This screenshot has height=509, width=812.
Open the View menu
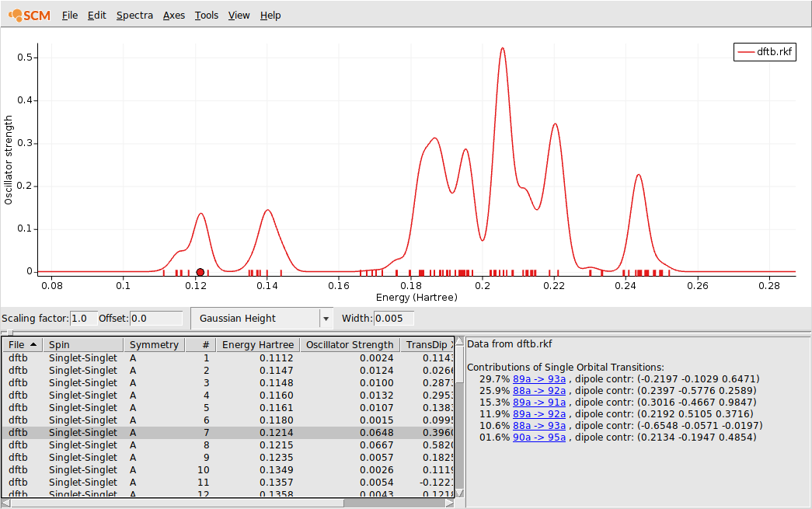(239, 15)
